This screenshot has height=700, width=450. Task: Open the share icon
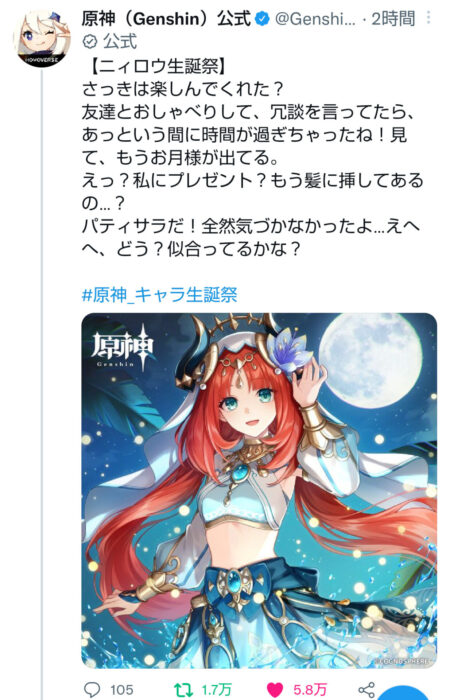pyautogui.click(x=367, y=690)
